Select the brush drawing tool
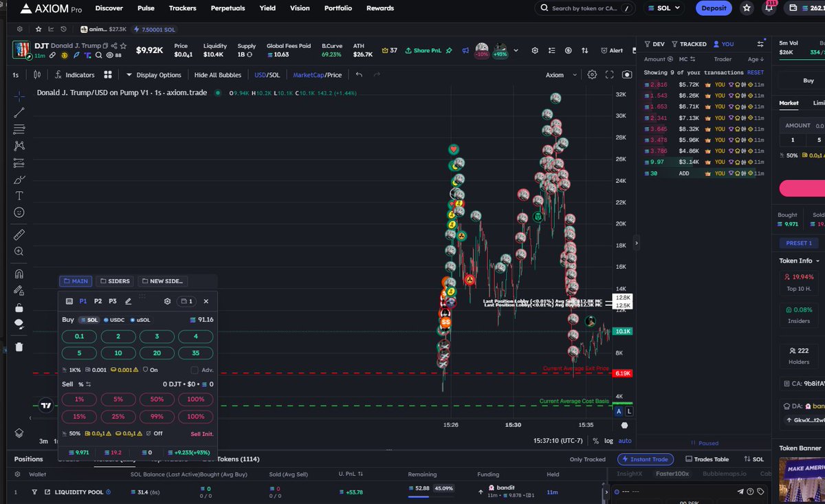This screenshot has height=504, width=825. pyautogui.click(x=19, y=179)
